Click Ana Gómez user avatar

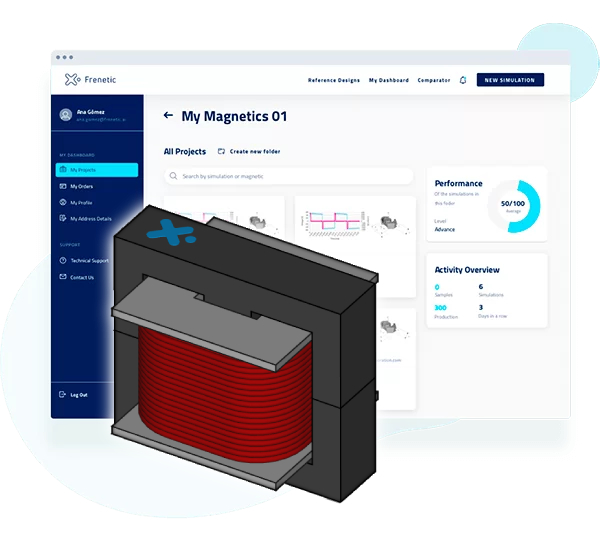pos(66,115)
